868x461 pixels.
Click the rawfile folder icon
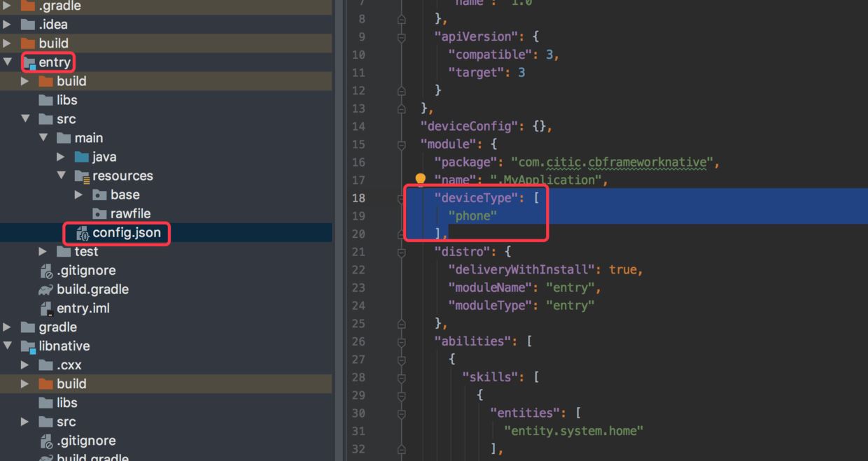(99, 213)
